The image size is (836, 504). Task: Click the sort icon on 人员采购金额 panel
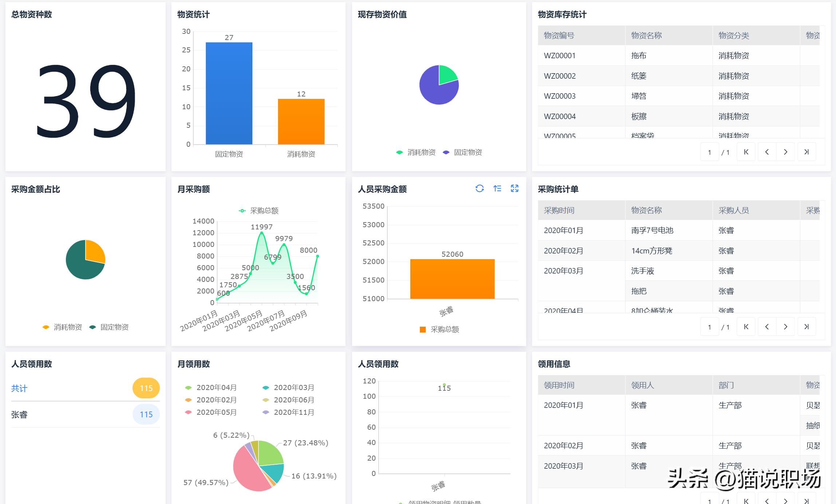497,189
